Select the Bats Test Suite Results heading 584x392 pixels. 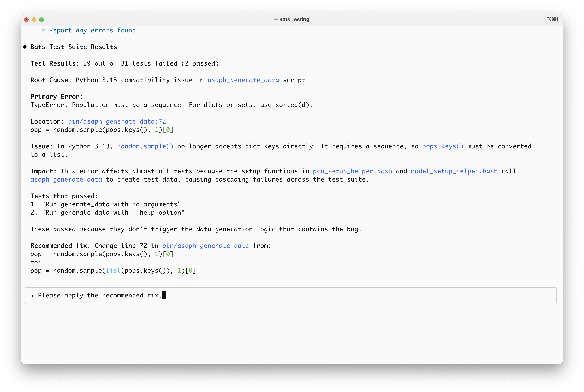coord(74,47)
